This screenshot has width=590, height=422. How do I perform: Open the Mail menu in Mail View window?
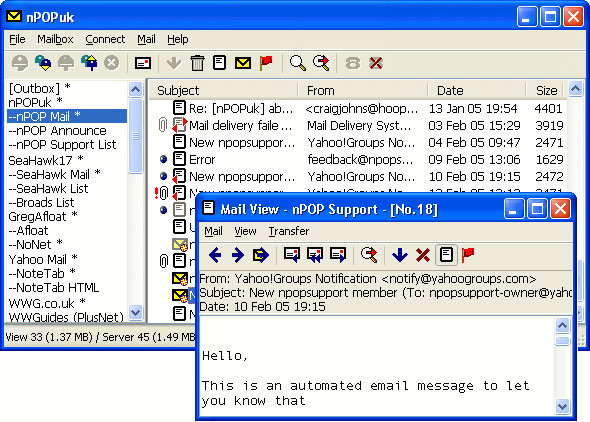pos(213,231)
